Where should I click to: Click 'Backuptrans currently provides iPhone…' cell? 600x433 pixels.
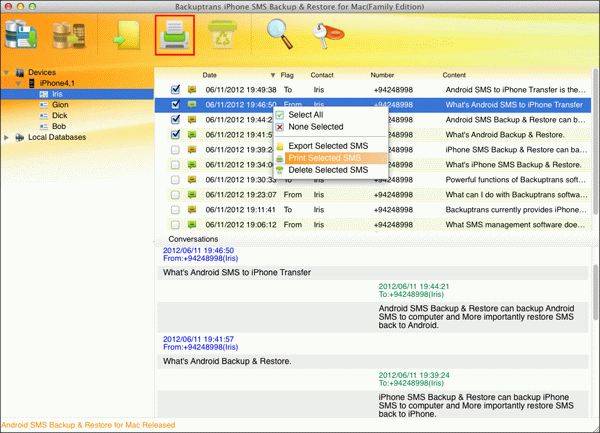(516, 210)
